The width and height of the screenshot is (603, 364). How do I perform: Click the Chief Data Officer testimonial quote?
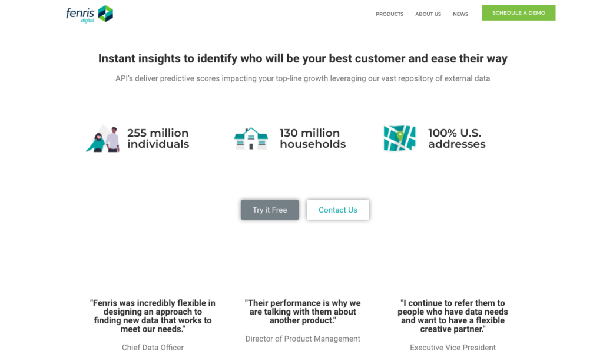pyautogui.click(x=153, y=316)
